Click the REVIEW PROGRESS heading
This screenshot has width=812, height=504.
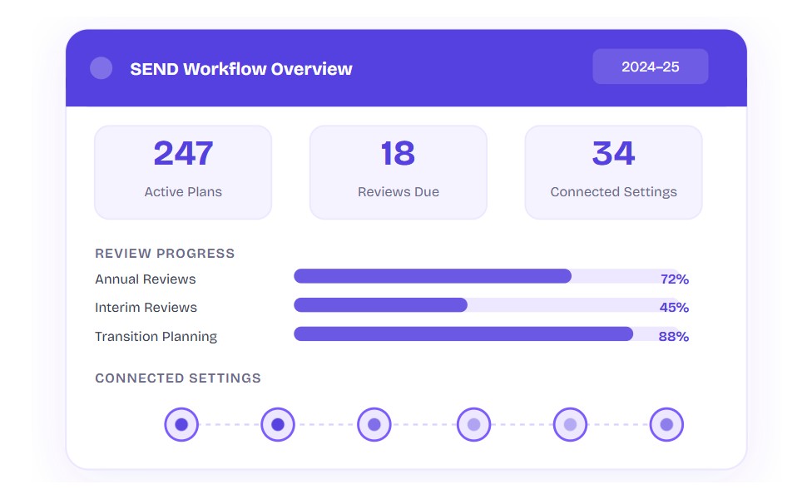click(x=165, y=253)
